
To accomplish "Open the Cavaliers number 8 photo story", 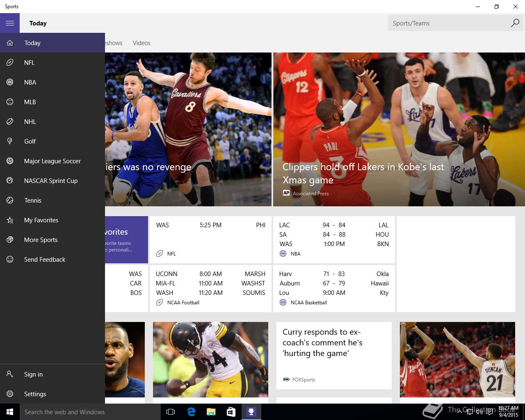I will (x=188, y=129).
